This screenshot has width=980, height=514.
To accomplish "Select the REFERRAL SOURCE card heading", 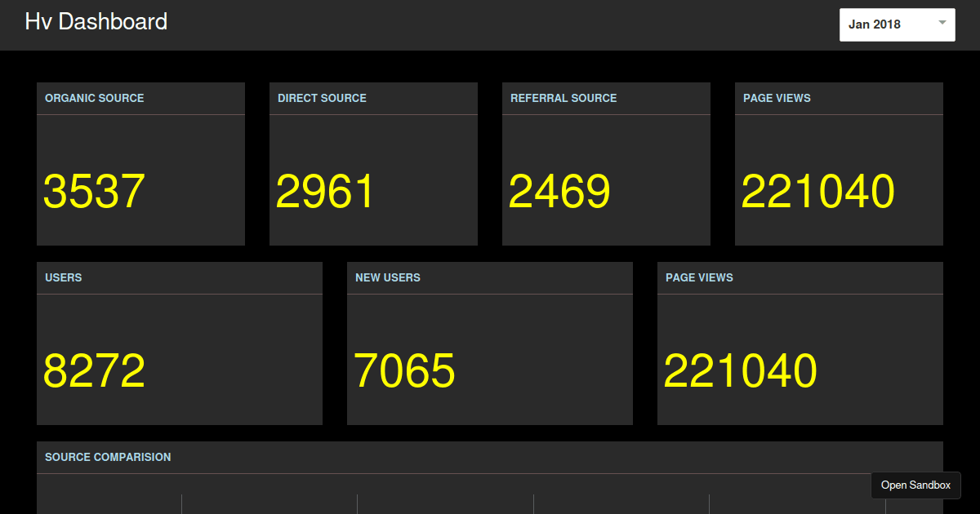I will pyautogui.click(x=563, y=98).
